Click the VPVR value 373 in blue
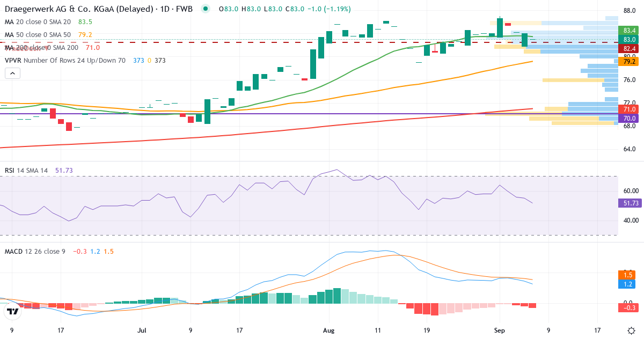 (x=138, y=61)
